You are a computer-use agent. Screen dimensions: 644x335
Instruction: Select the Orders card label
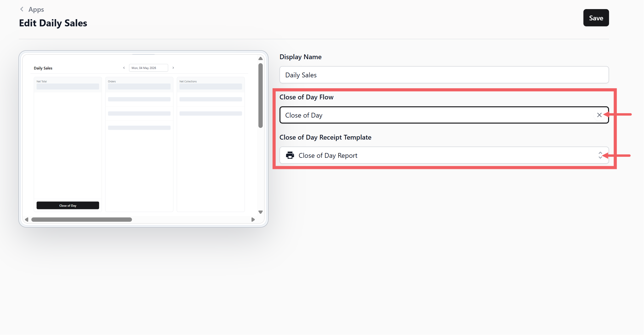112,81
